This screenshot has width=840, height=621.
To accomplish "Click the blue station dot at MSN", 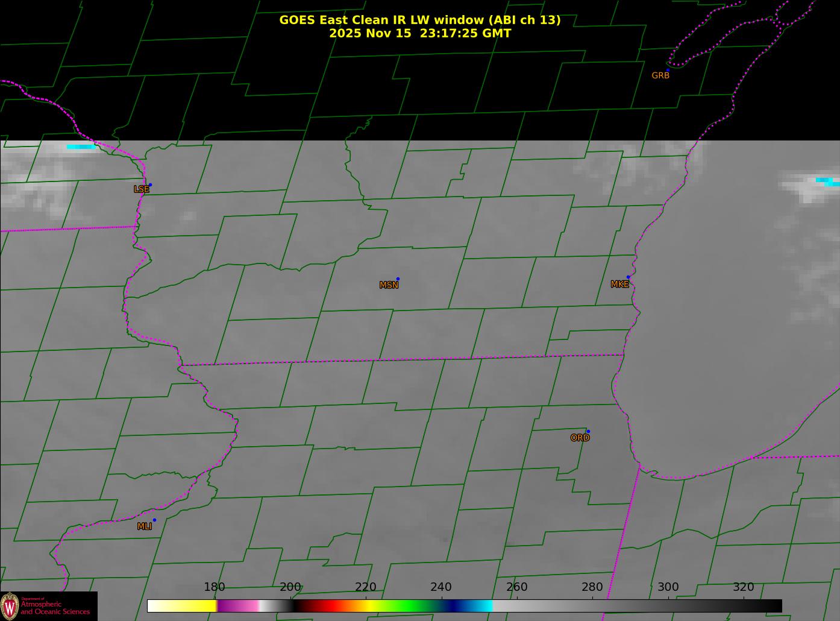I will 398,279.
